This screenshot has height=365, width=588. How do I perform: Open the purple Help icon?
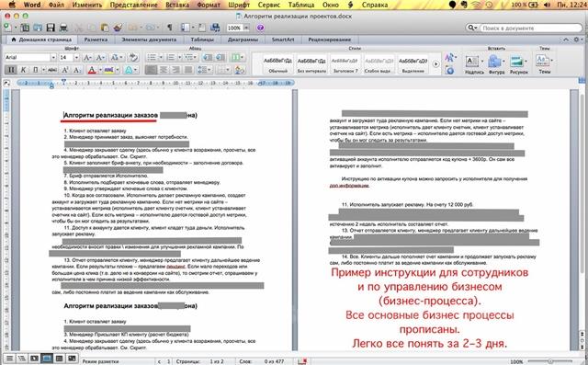261,28
